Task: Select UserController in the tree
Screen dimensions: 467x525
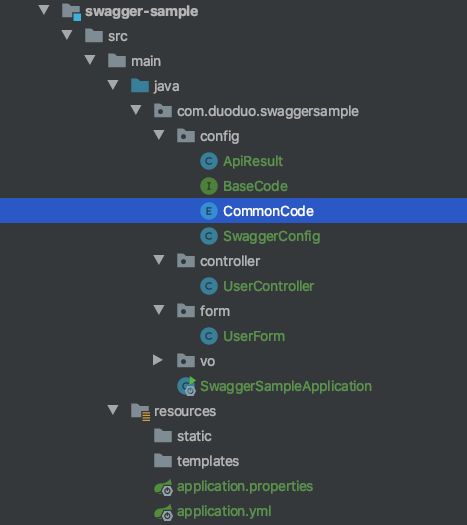Action: (x=268, y=286)
